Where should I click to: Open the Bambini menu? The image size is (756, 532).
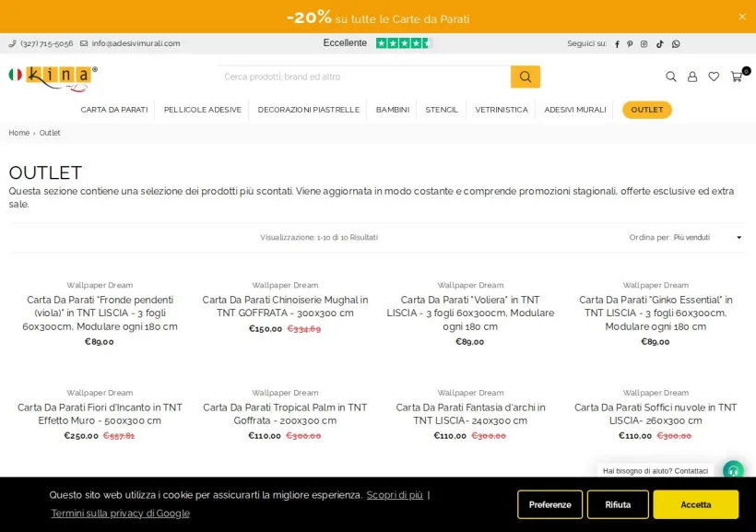pos(393,110)
